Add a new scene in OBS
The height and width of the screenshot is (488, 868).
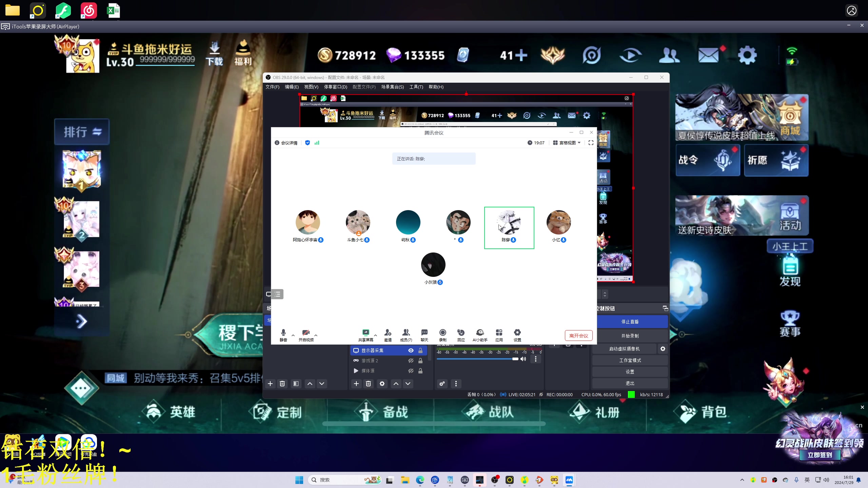point(270,384)
